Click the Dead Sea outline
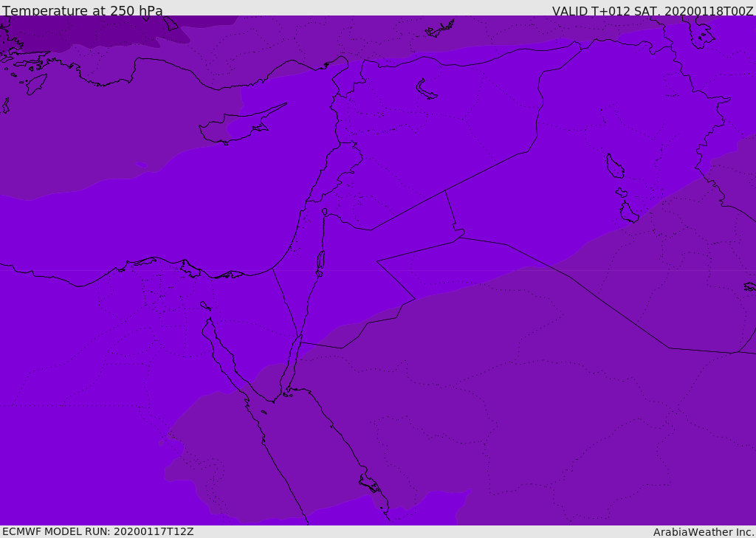Viewport: 756px width, 538px height. (x=320, y=261)
